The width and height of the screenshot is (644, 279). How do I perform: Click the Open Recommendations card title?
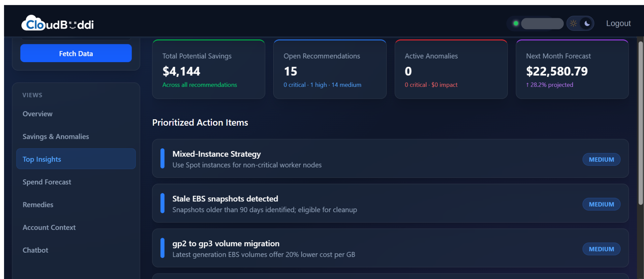coord(322,56)
